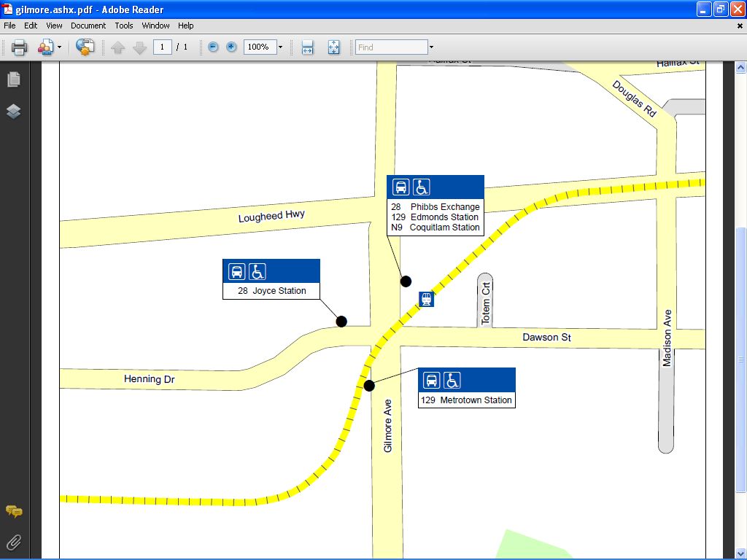This screenshot has width=747, height=560.
Task: Click the vertical scrollbar thumb
Action: pos(740,359)
